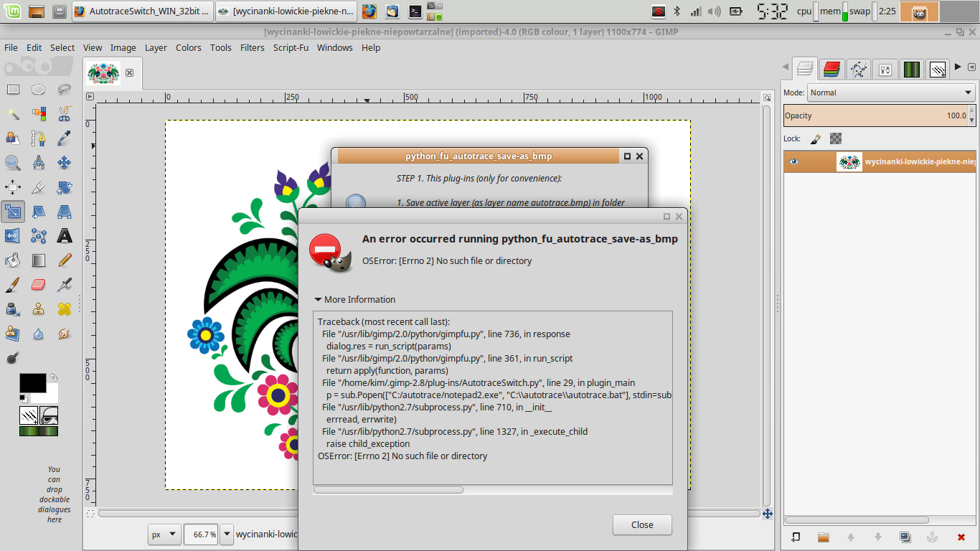The image size is (980, 551).
Task: Select the Paintbrush tool
Action: click(13, 285)
